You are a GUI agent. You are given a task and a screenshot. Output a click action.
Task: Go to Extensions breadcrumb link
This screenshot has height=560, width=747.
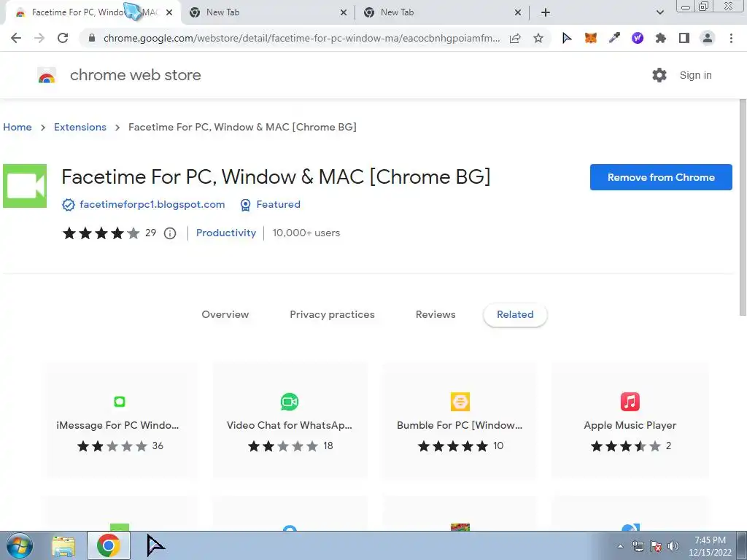(x=80, y=127)
